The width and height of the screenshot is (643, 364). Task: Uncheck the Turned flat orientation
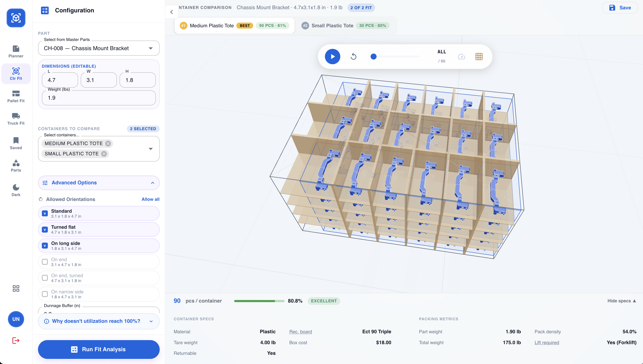[x=45, y=230]
